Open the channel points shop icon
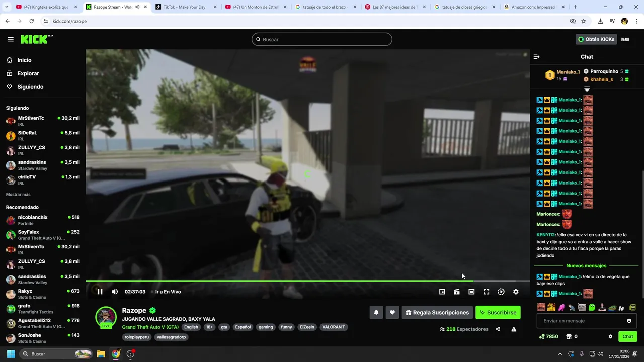 click(x=569, y=336)
